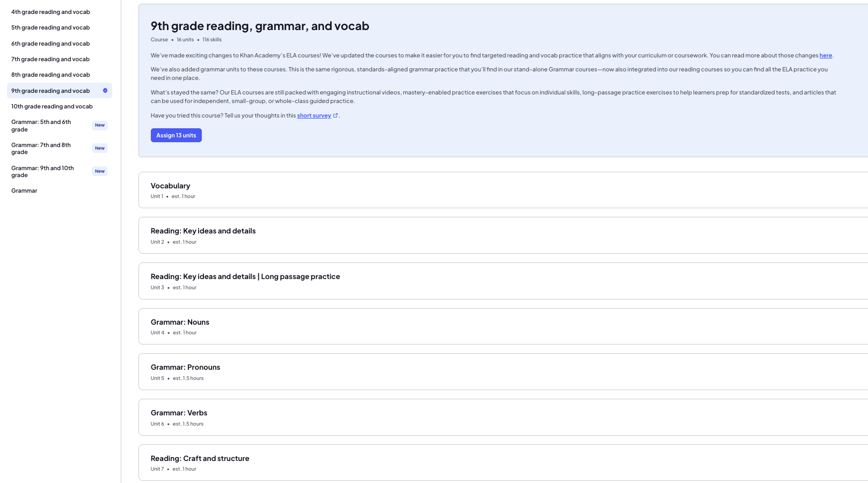Screen dimensions: 868x483
Task: Open Reading: Craft and structure unit
Action: (503, 463)
